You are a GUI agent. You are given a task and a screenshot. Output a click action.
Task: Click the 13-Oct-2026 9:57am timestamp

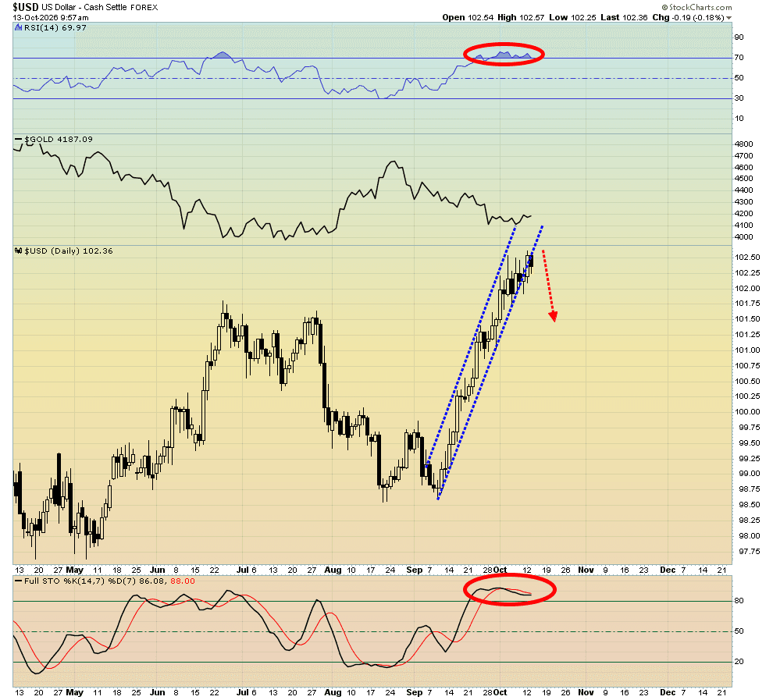(x=51, y=18)
